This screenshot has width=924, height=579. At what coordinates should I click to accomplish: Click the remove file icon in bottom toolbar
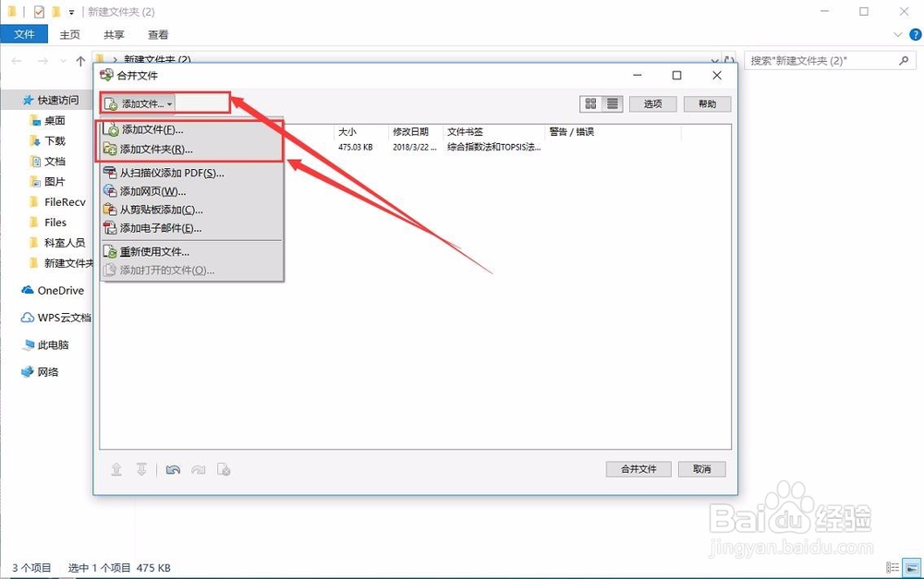pyautogui.click(x=224, y=469)
